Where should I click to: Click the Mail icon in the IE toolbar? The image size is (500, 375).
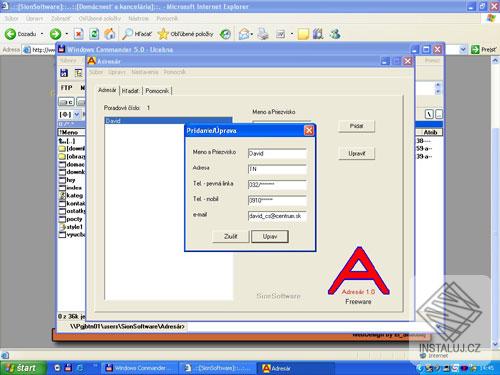(244, 34)
